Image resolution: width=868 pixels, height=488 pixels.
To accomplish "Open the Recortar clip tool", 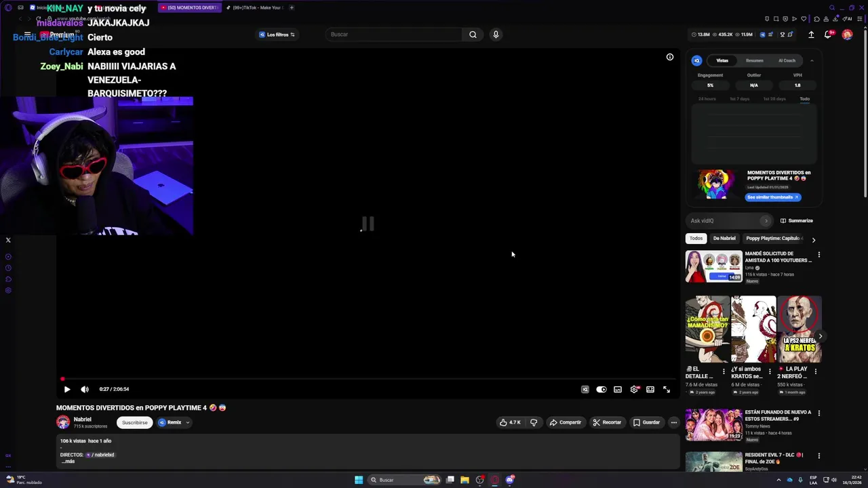I will [x=607, y=422].
